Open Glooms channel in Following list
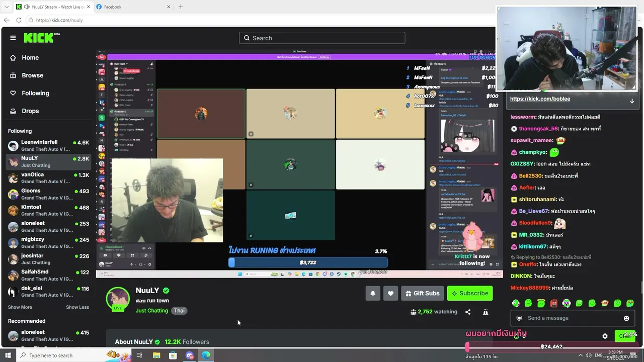The height and width of the screenshot is (362, 644). (x=48, y=194)
